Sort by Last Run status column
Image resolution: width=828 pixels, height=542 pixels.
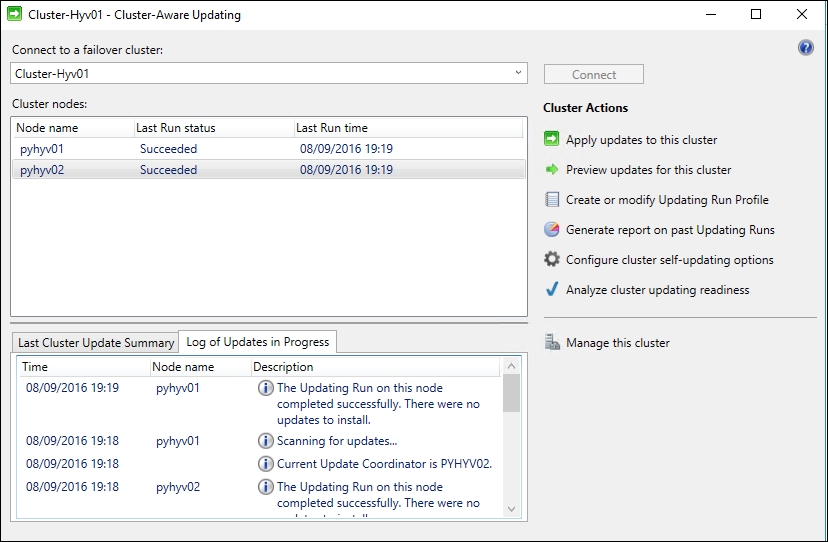pyautogui.click(x=176, y=128)
